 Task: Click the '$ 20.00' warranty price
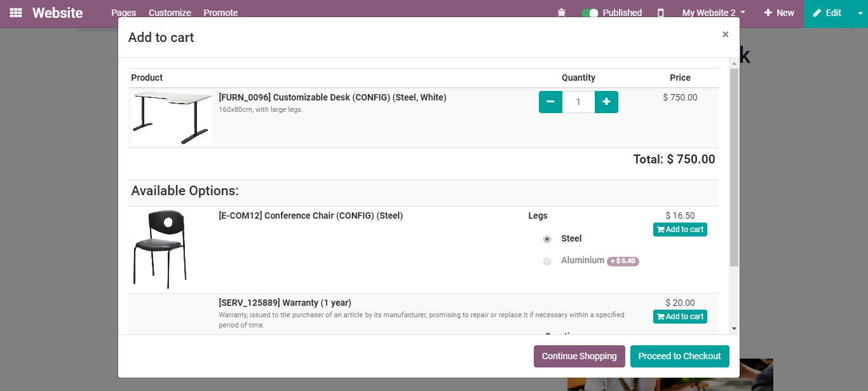[x=680, y=303]
